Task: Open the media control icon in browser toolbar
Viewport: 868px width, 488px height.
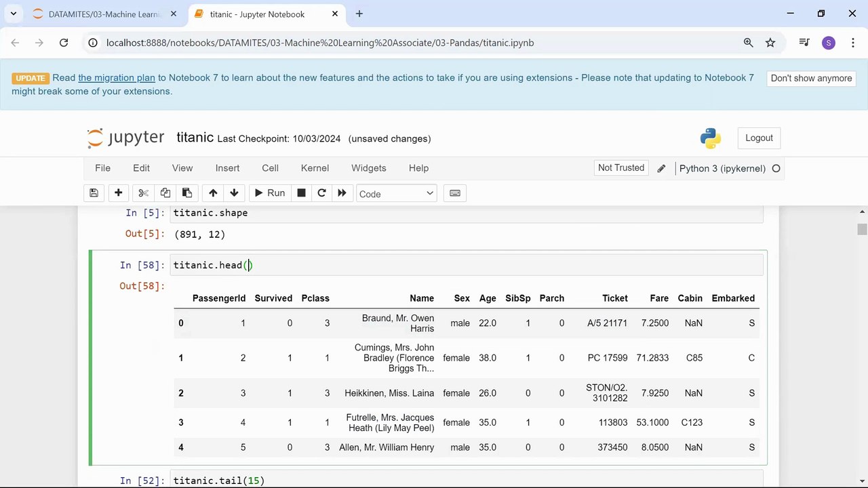Action: (804, 43)
